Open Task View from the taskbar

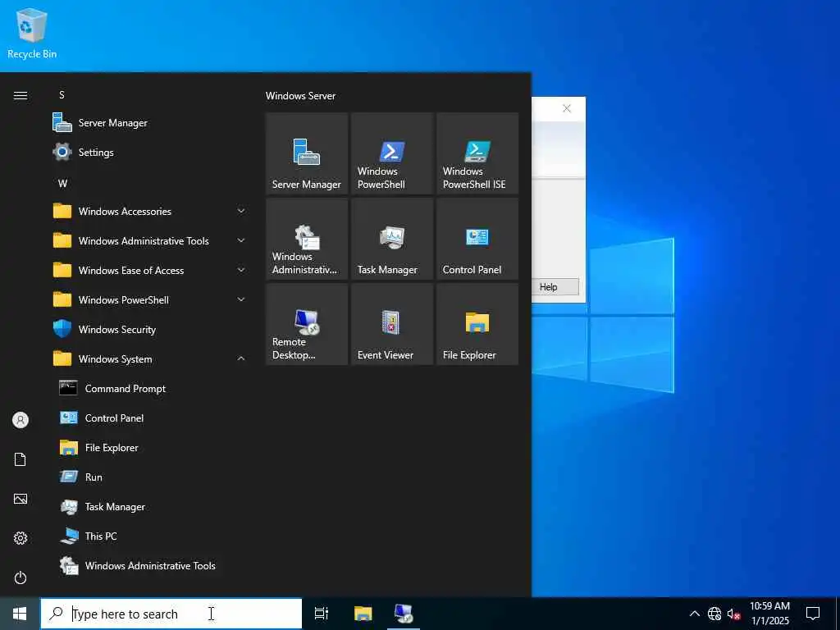[x=322, y=614]
